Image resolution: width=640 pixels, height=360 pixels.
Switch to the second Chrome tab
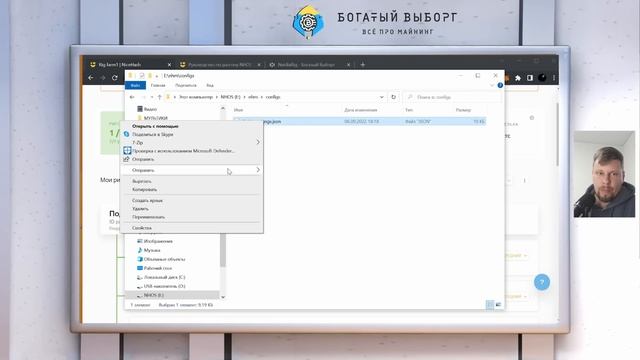220,64
